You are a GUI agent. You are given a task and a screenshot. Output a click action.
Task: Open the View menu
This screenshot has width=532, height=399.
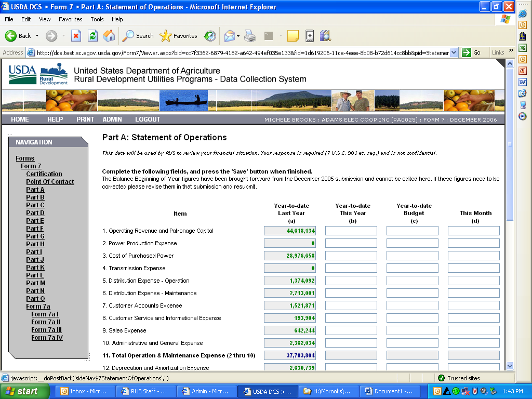45,19
